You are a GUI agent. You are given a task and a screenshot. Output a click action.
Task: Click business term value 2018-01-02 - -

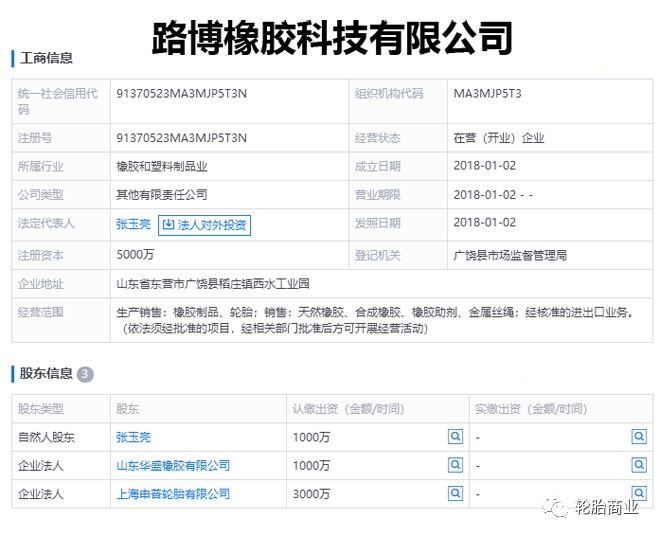[x=493, y=195]
